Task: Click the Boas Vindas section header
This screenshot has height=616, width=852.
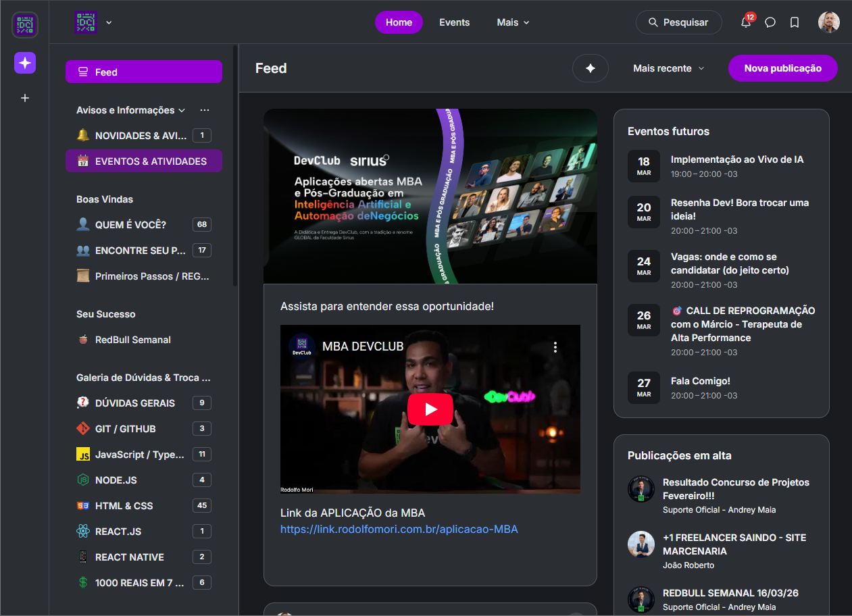Action: click(105, 199)
